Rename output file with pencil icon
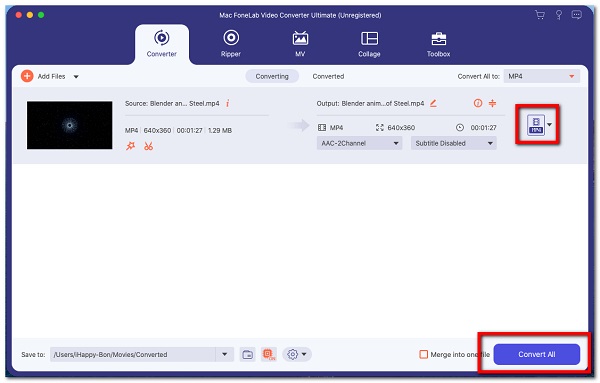Viewport: 600px width, 383px height. click(x=433, y=103)
